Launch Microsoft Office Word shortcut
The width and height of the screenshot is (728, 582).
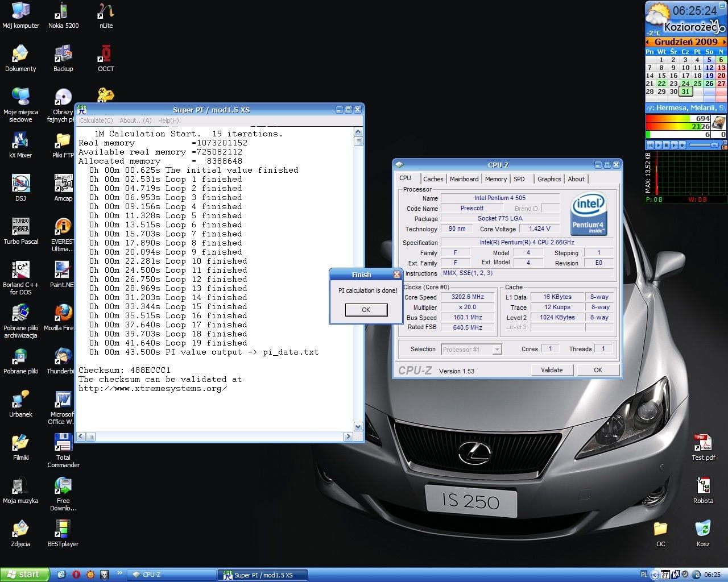[x=63, y=408]
